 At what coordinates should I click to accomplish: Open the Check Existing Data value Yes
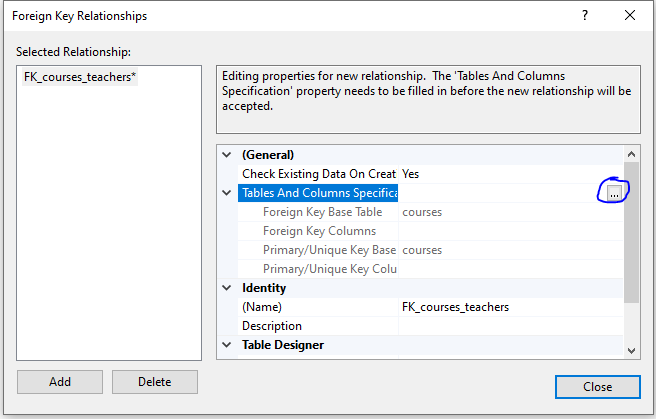point(508,174)
